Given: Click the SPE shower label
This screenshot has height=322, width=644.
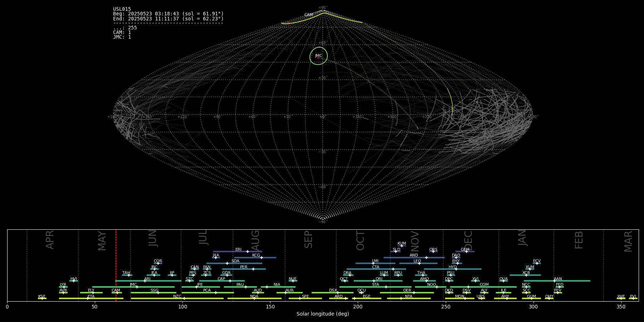Looking at the screenshot, I should point(305,296).
